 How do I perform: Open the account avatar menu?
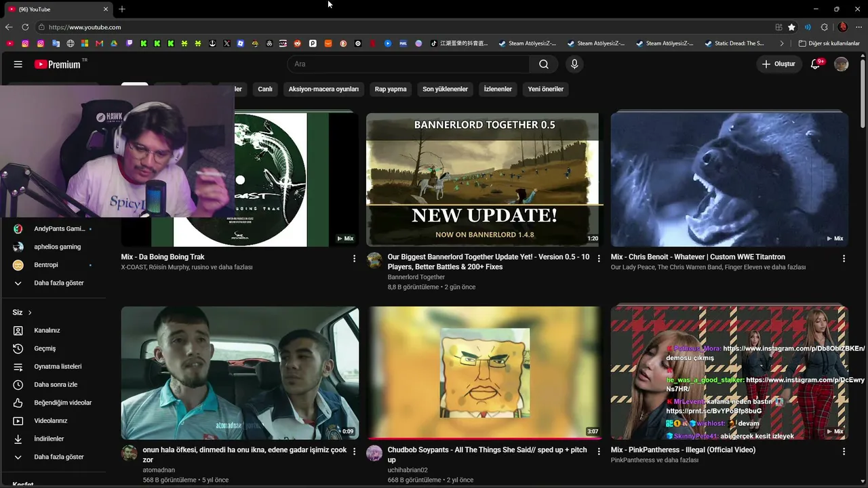842,64
